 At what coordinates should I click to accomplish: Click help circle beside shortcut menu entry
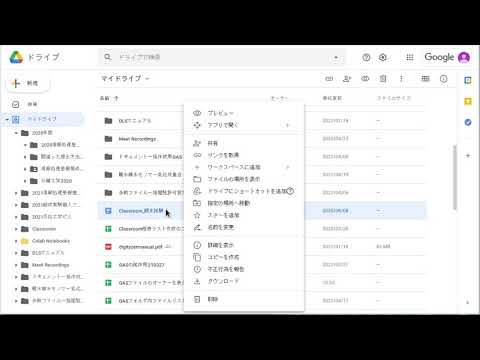coord(290,191)
